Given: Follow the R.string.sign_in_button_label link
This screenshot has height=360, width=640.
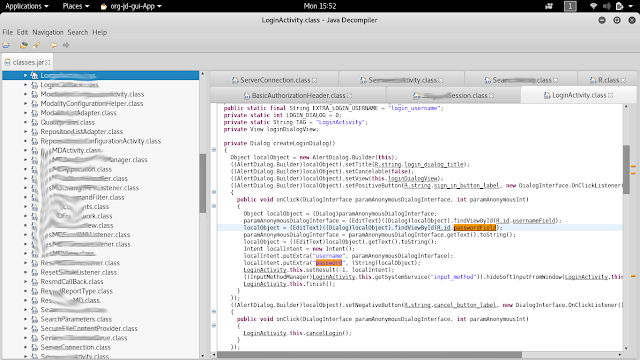Looking at the screenshot, I should pos(452,186).
